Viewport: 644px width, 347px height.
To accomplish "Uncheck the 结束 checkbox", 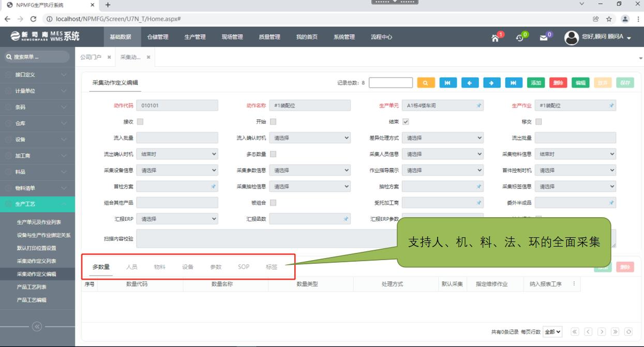I will pyautogui.click(x=406, y=122).
